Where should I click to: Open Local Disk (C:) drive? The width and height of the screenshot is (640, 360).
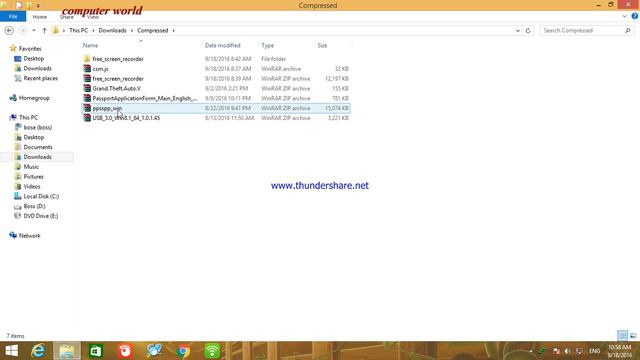click(41, 196)
